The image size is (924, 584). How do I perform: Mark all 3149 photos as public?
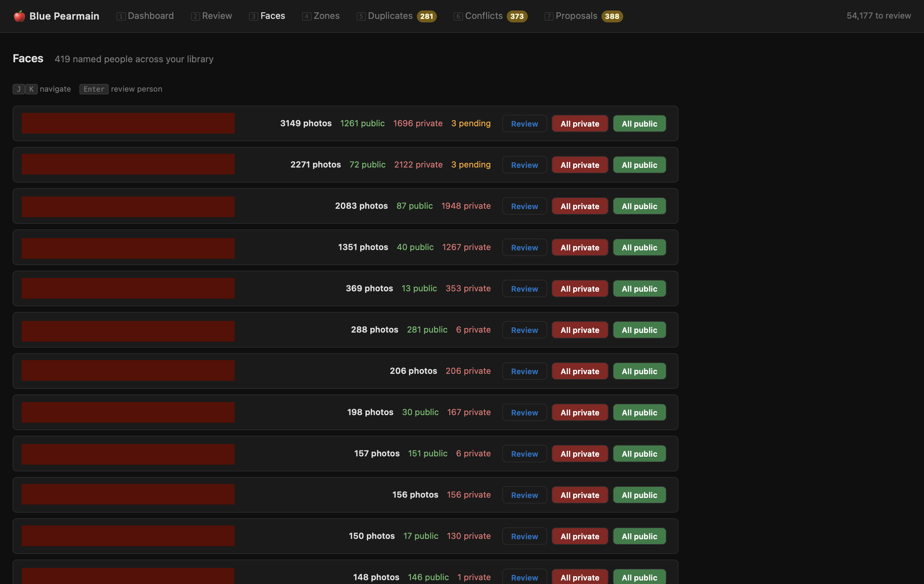pyautogui.click(x=639, y=123)
